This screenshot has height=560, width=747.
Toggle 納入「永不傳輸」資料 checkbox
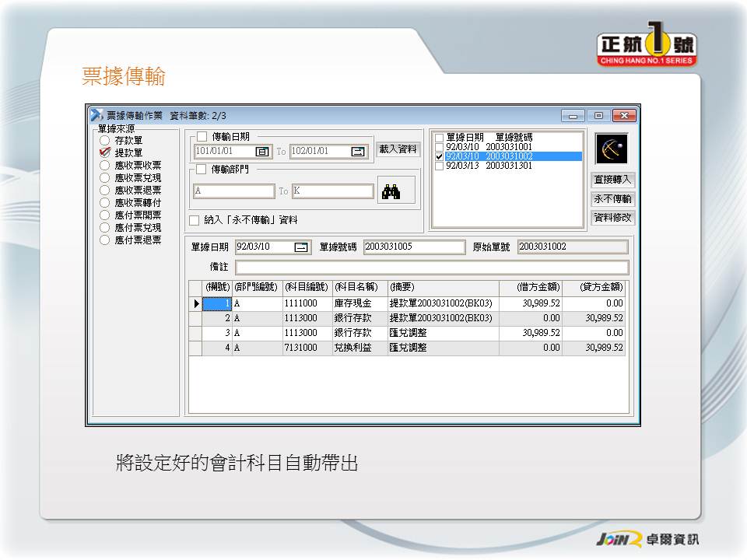pyautogui.click(x=195, y=220)
